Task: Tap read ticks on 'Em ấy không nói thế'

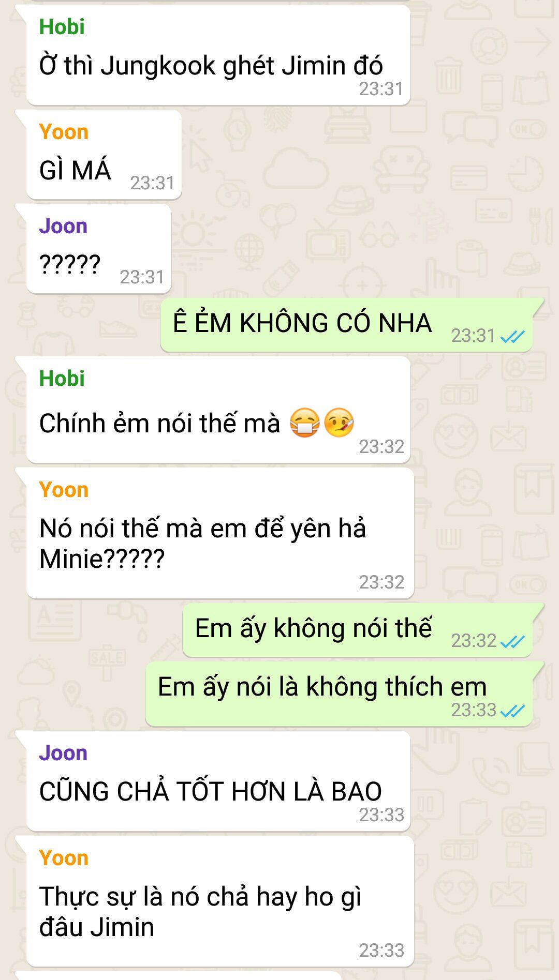Action: point(512,642)
